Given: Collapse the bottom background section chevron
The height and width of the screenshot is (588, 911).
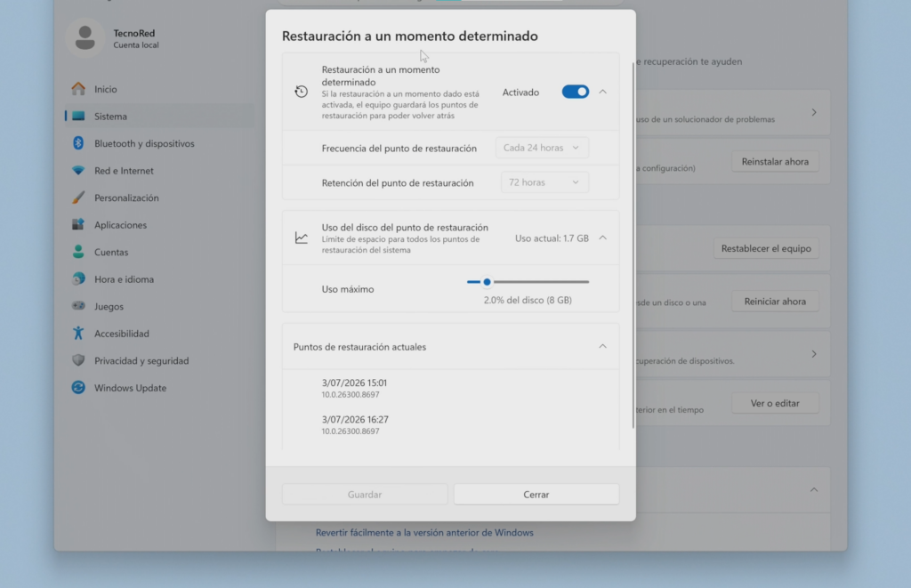Looking at the screenshot, I should click(814, 490).
